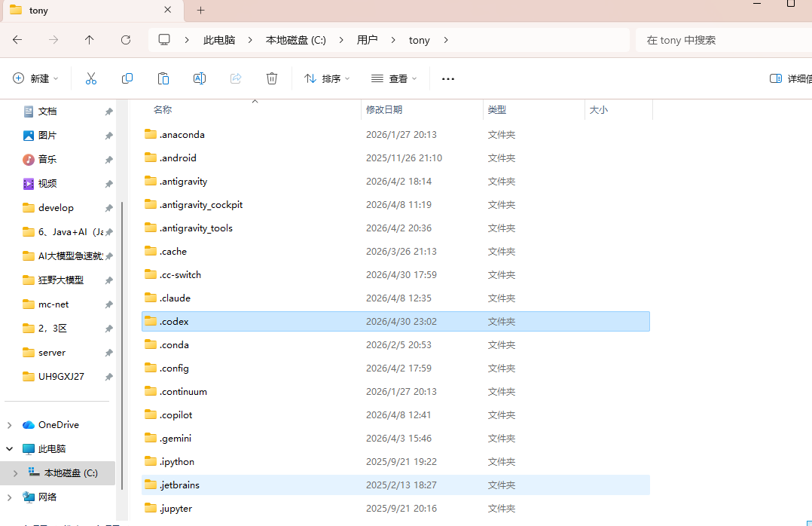The image size is (812, 526).
Task: Click the PC monitor icon in address bar
Action: (x=164, y=40)
